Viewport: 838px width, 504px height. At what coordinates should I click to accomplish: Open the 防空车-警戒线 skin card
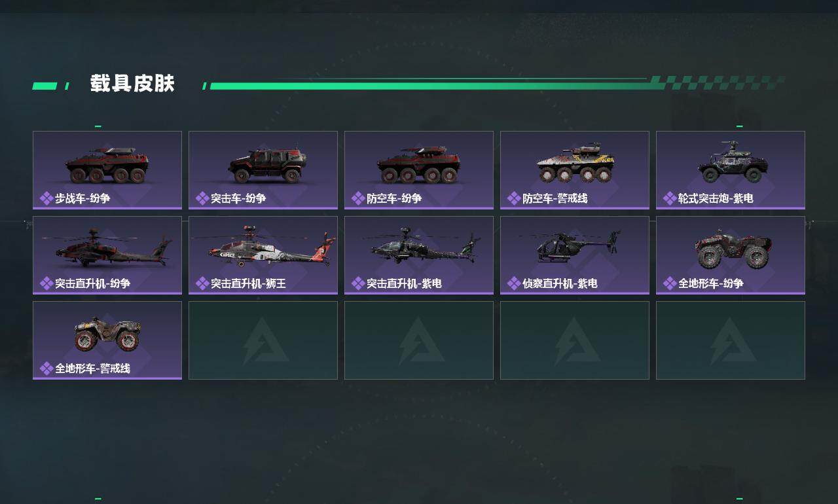click(575, 170)
